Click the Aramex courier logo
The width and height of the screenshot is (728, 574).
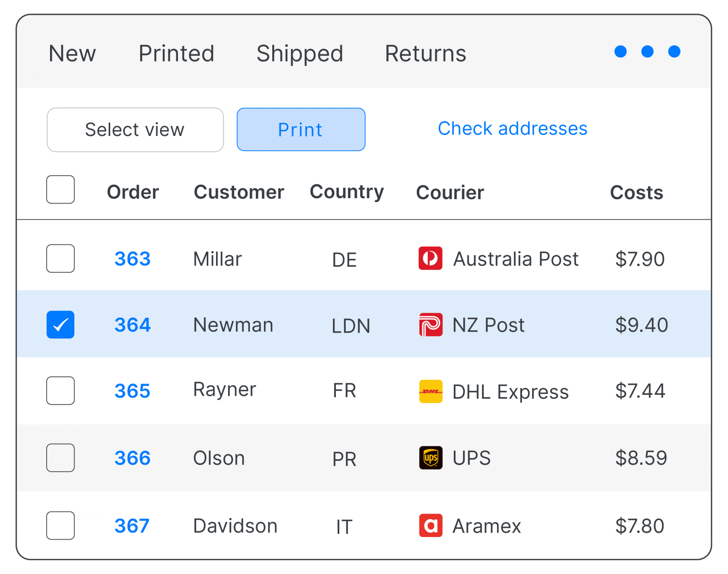tap(430, 525)
